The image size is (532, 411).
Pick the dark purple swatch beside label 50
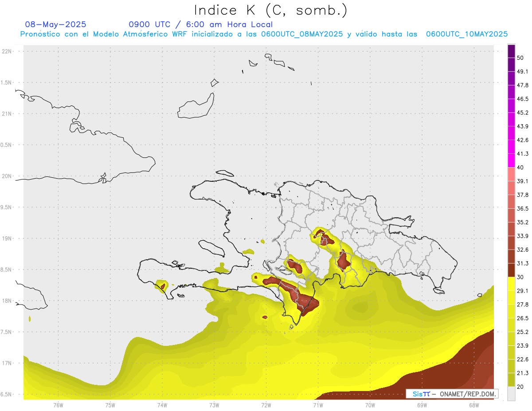(x=511, y=52)
